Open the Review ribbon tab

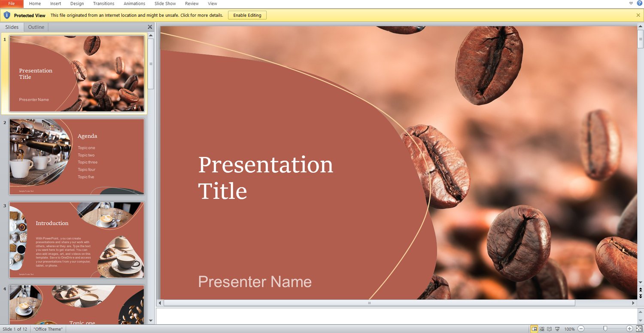(192, 3)
